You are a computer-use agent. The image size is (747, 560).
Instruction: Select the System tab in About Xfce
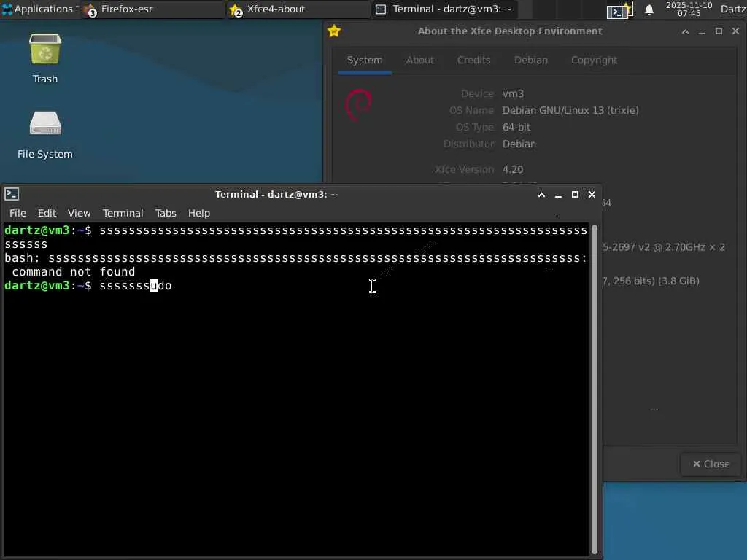[x=365, y=60]
